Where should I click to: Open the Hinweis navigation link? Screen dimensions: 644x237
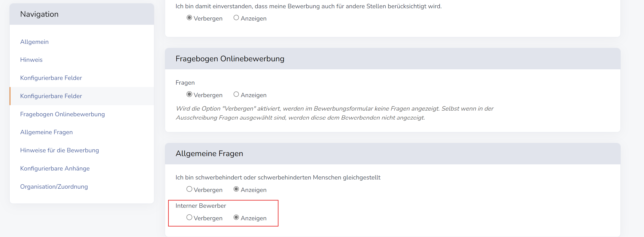31,60
